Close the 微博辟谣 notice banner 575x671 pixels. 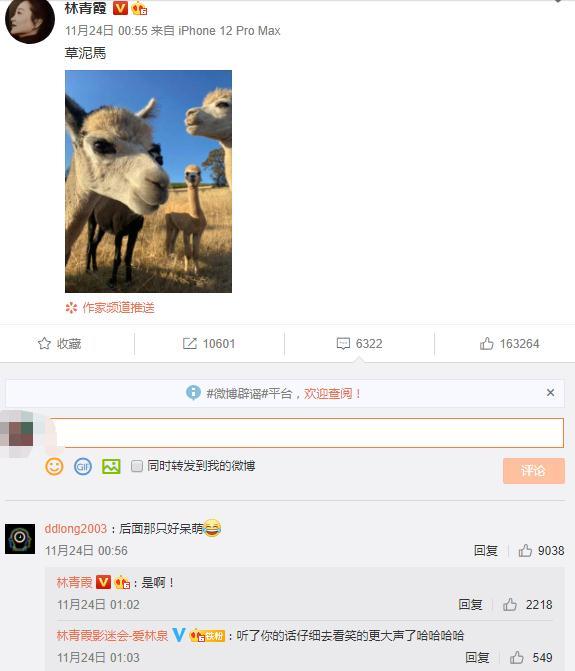[x=551, y=393]
